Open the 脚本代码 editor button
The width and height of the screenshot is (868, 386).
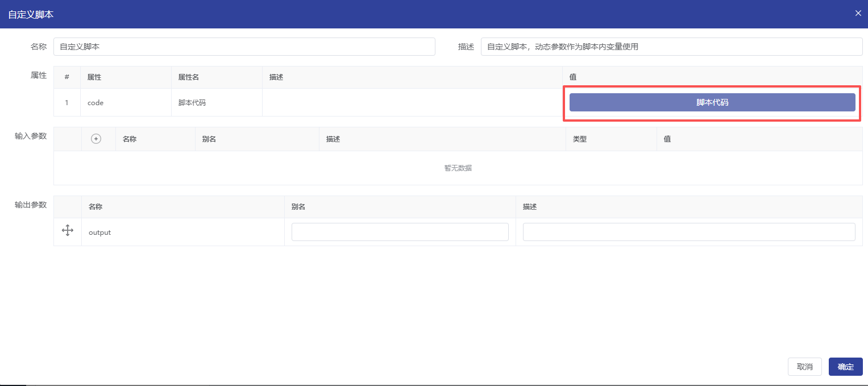tap(712, 102)
